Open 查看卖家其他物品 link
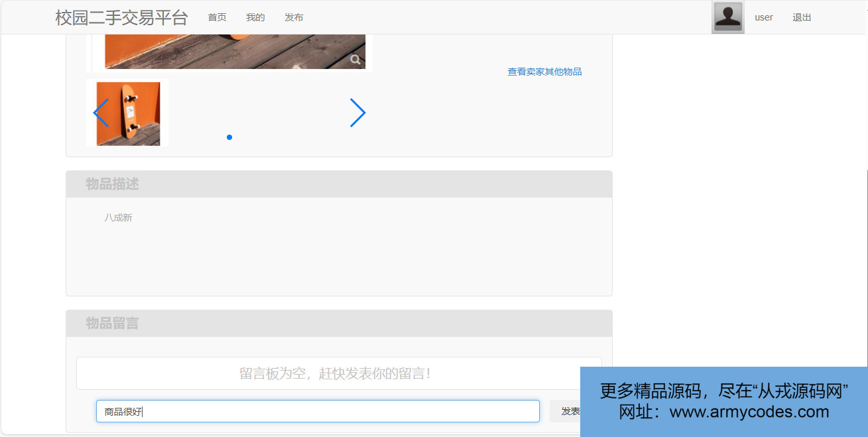Screen dimensions: 868x437 point(544,72)
